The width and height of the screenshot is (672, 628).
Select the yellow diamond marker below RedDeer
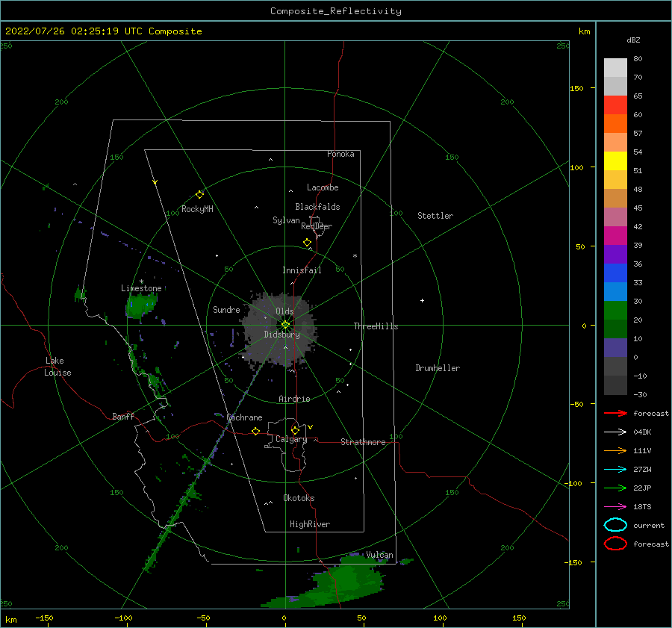point(307,243)
